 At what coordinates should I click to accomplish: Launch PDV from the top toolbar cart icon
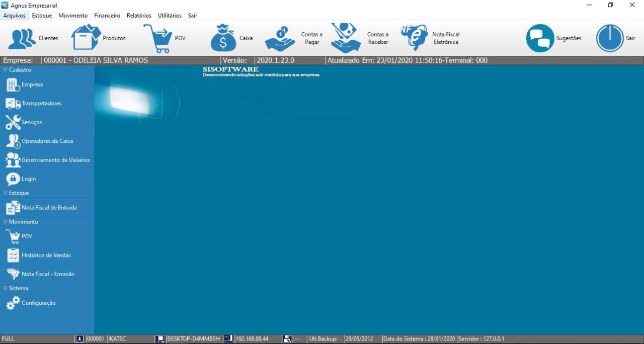pyautogui.click(x=157, y=39)
